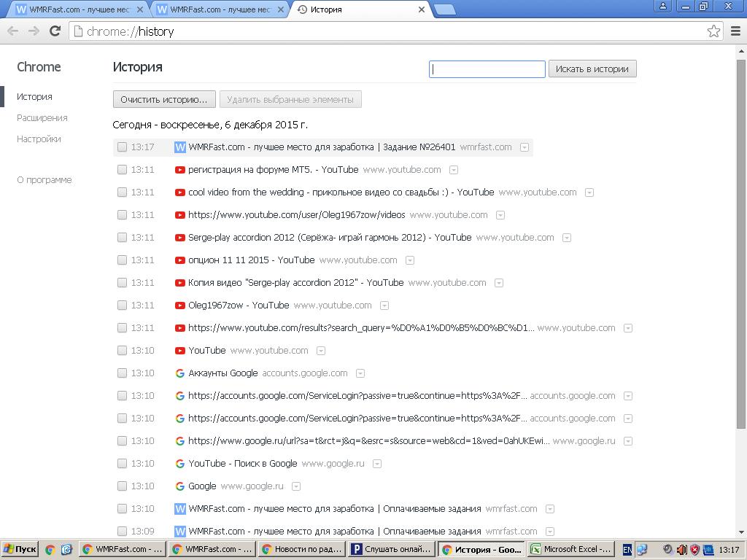Click YouTube favicon of 'Oleg1967zow - YouTube' entry
This screenshot has width=747, height=560.
(179, 306)
